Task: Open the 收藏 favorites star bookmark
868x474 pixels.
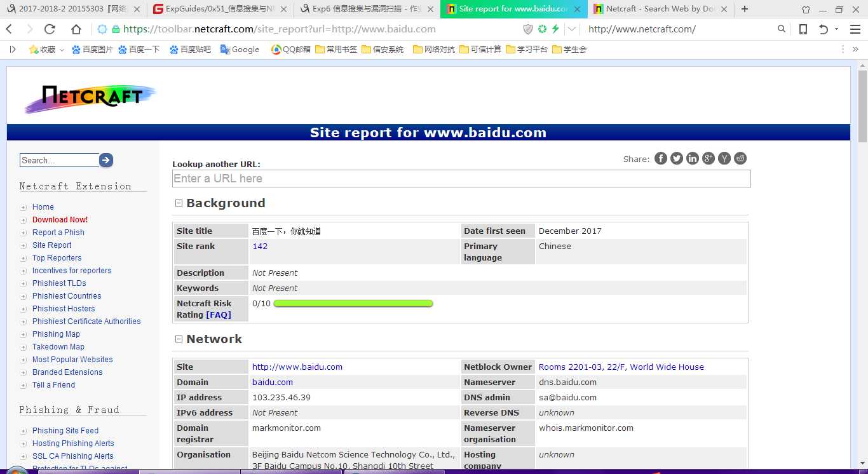Action: 42,50
